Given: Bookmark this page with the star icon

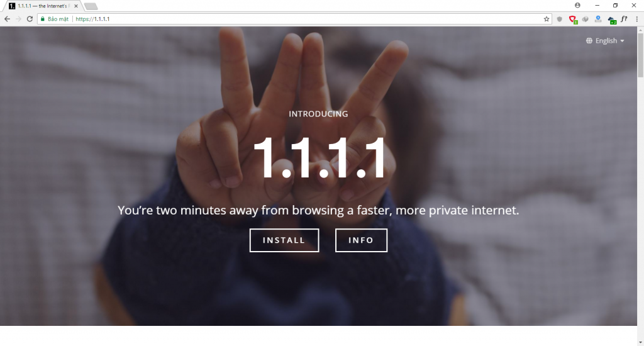Looking at the screenshot, I should [547, 19].
